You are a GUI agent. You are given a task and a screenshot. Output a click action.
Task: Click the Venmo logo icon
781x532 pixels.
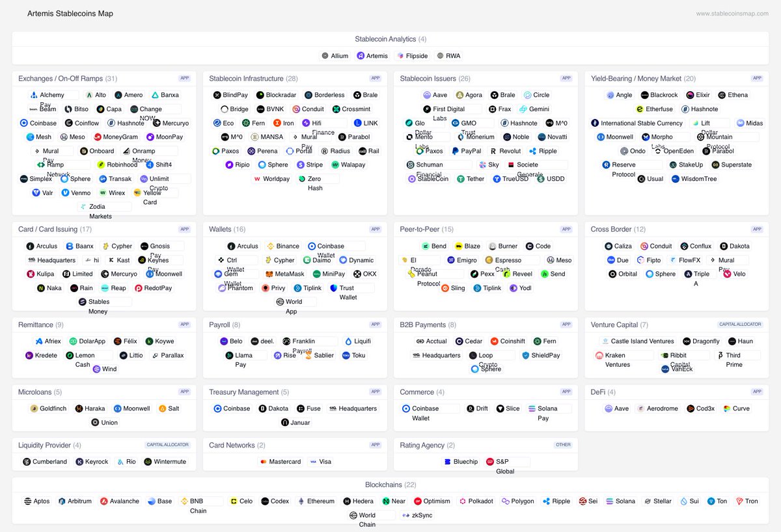click(x=66, y=193)
